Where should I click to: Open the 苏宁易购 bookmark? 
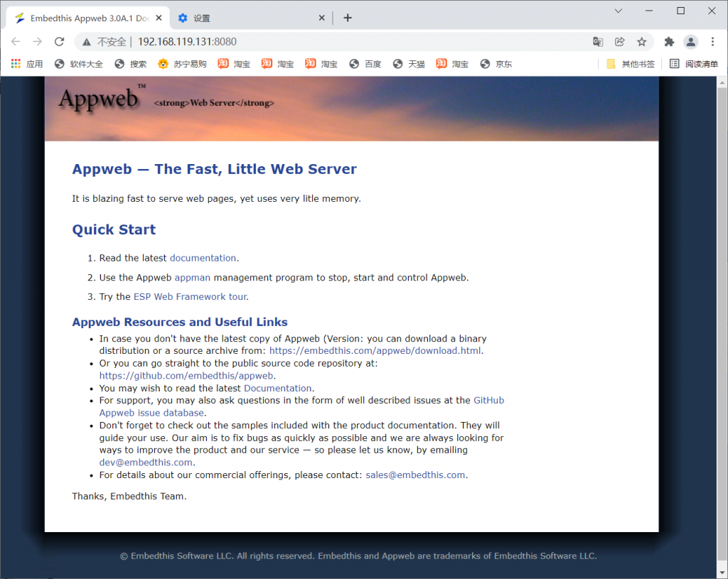coord(182,64)
